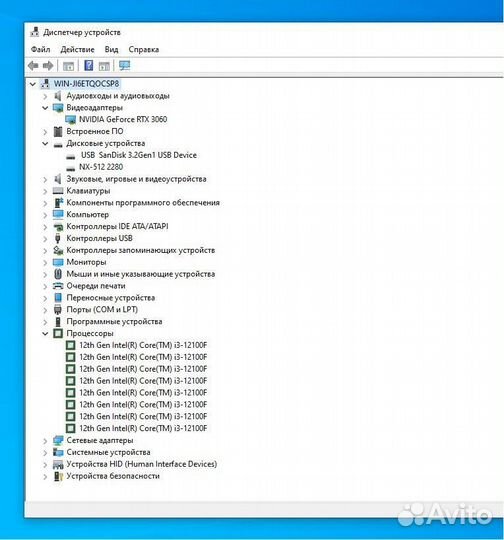Collapse the Процессоры category

(x=45, y=333)
